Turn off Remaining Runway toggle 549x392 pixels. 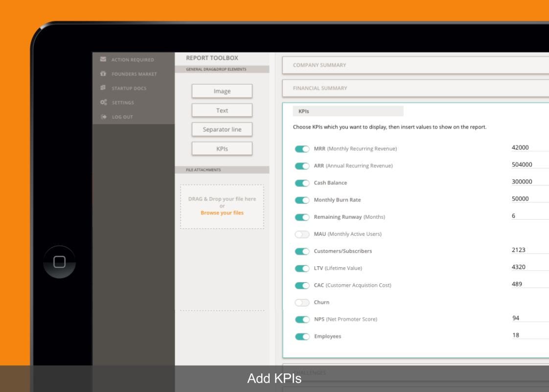tap(302, 217)
